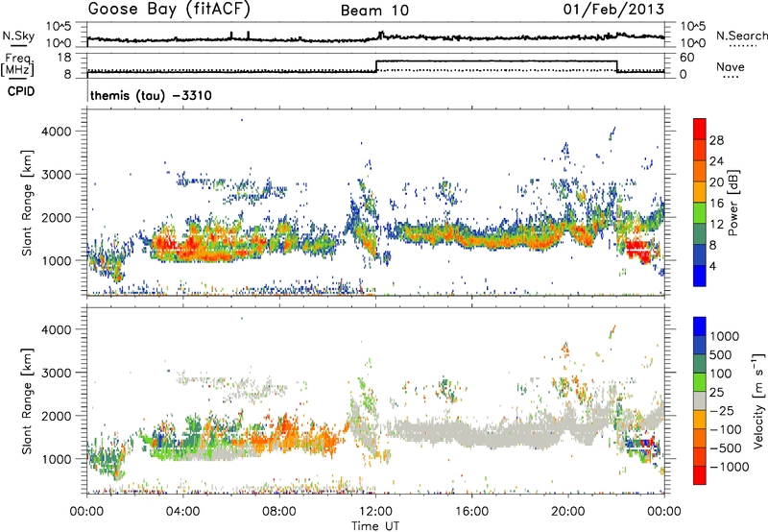Click 'Slant Range [km]' label of power panel
Screen dimensions: 768x532
27,203
